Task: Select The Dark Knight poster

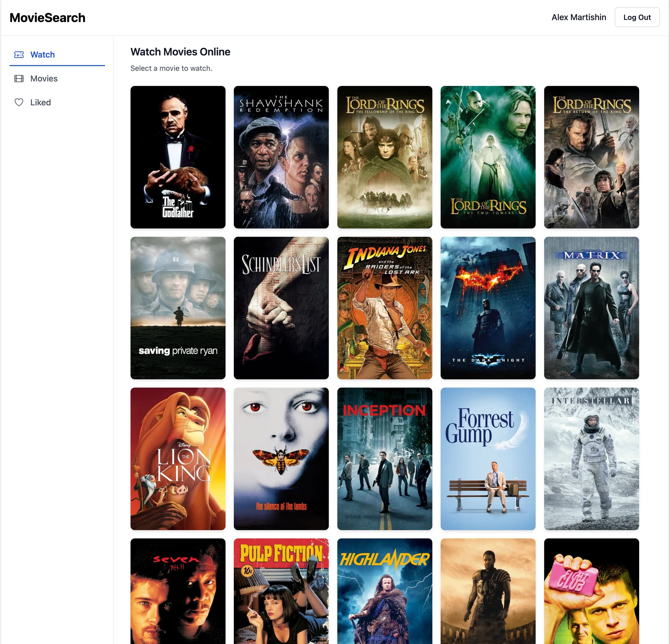Action: (x=488, y=308)
